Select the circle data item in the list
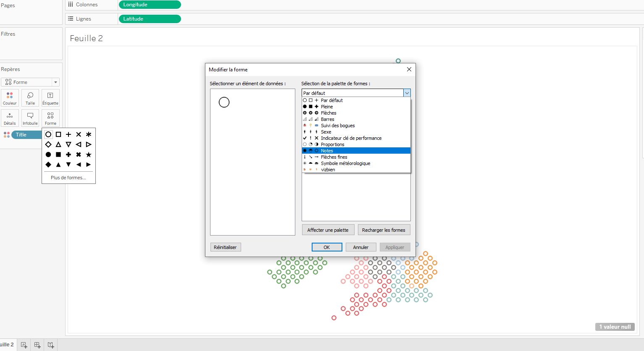Screen dimensions: 644x351 coord(224,102)
